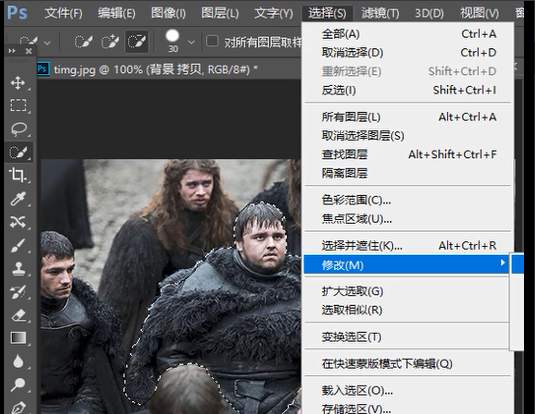Choose 取消选择图层(S) entry
The width and height of the screenshot is (535, 414).
[x=409, y=136]
